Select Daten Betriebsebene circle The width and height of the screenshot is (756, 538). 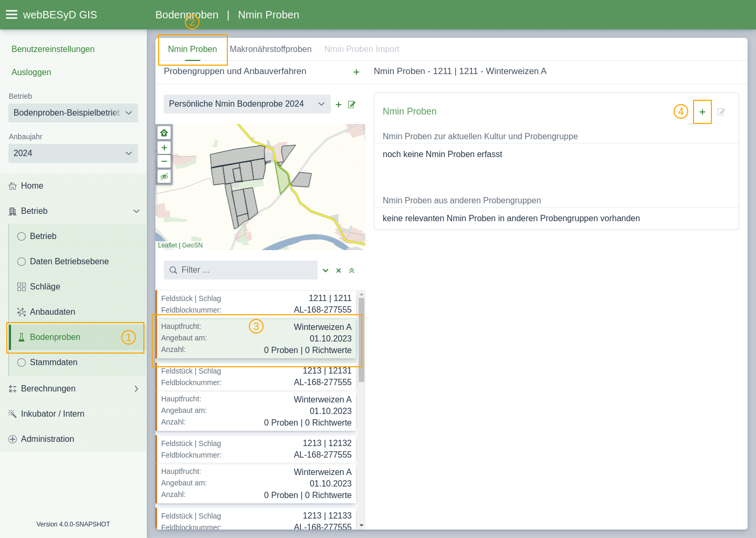22,262
